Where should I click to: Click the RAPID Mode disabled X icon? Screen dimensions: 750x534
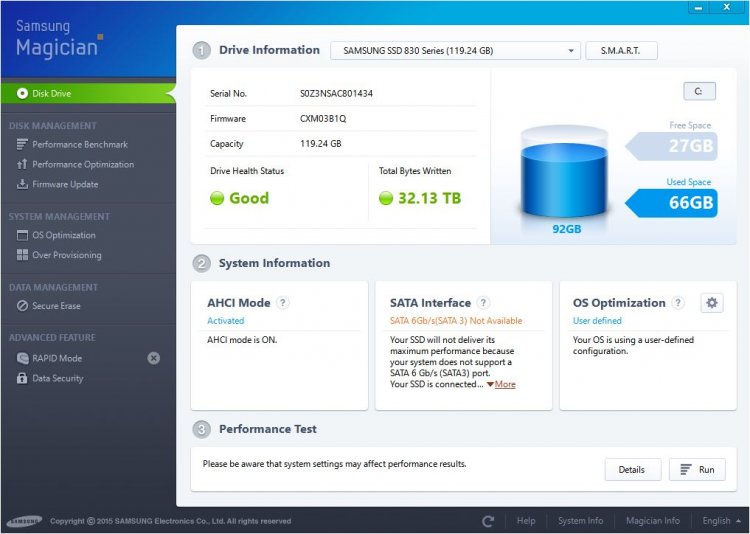tap(154, 358)
